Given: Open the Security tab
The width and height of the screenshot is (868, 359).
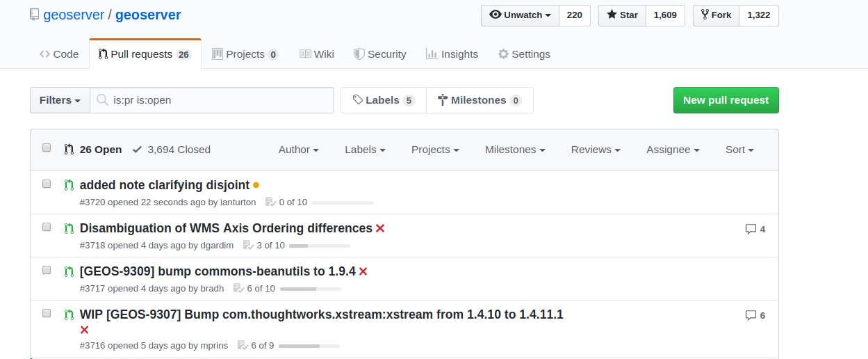Looking at the screenshot, I should (x=380, y=54).
